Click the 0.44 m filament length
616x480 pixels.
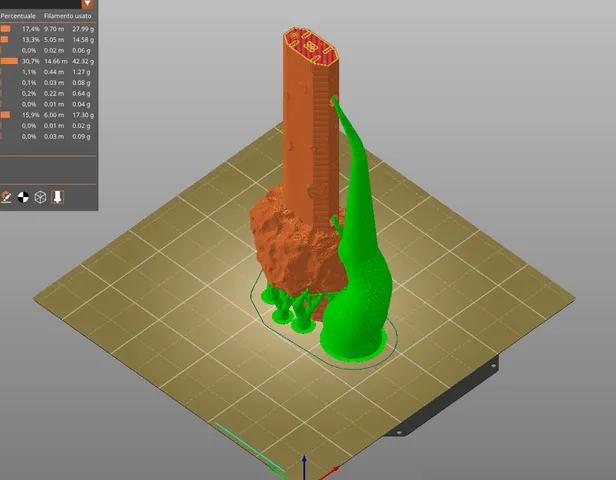(54, 72)
